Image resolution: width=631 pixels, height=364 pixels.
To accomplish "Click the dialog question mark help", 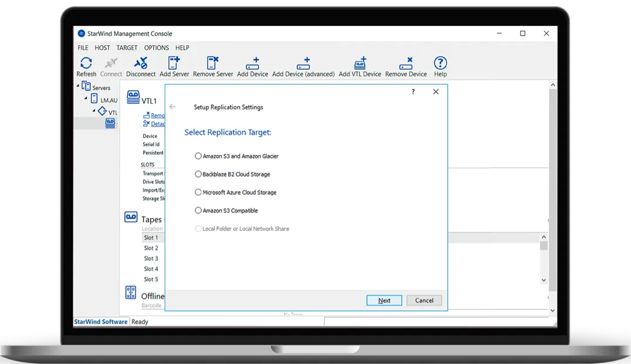I will point(413,91).
